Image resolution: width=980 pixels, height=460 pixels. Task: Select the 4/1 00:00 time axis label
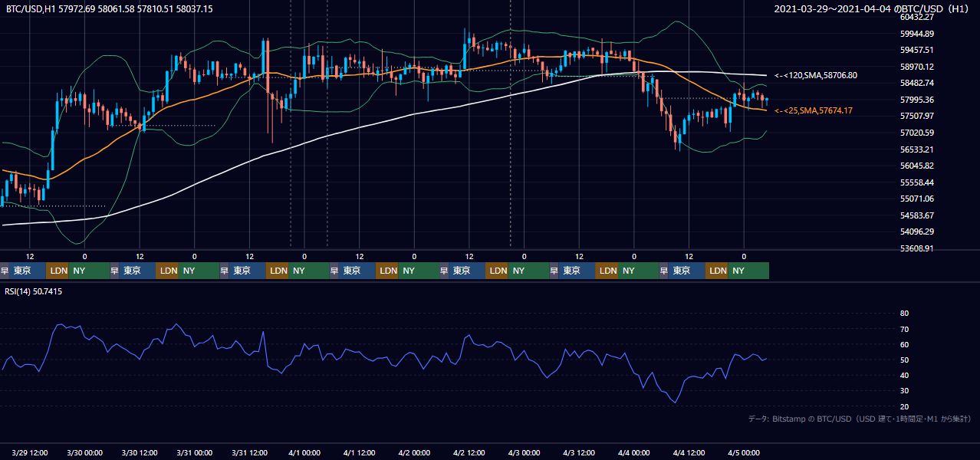click(x=304, y=452)
